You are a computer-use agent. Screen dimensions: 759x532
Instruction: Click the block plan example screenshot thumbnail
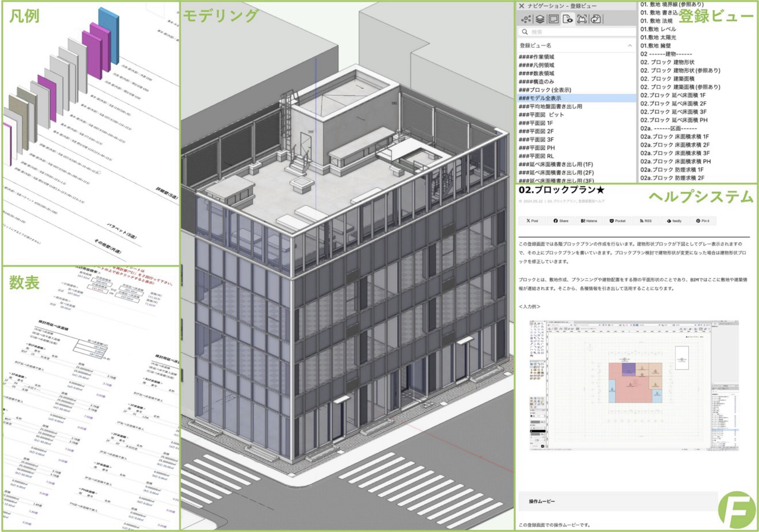click(x=634, y=385)
